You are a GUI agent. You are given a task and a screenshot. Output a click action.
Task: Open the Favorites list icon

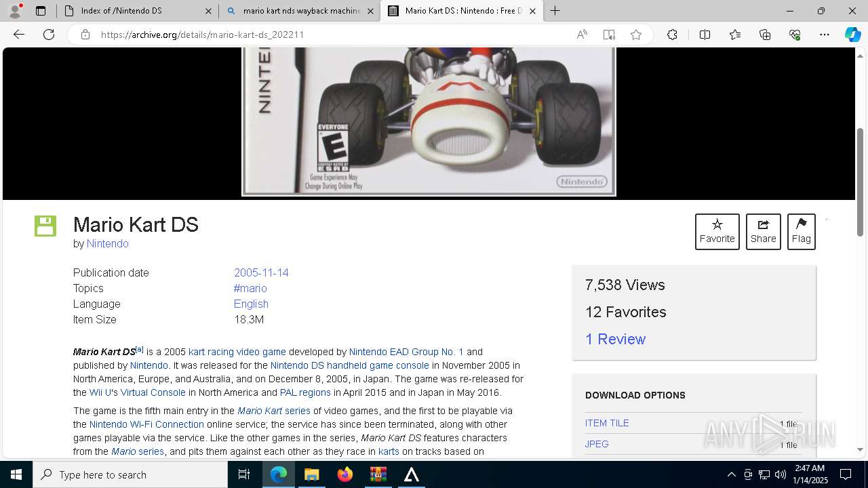(x=735, y=35)
